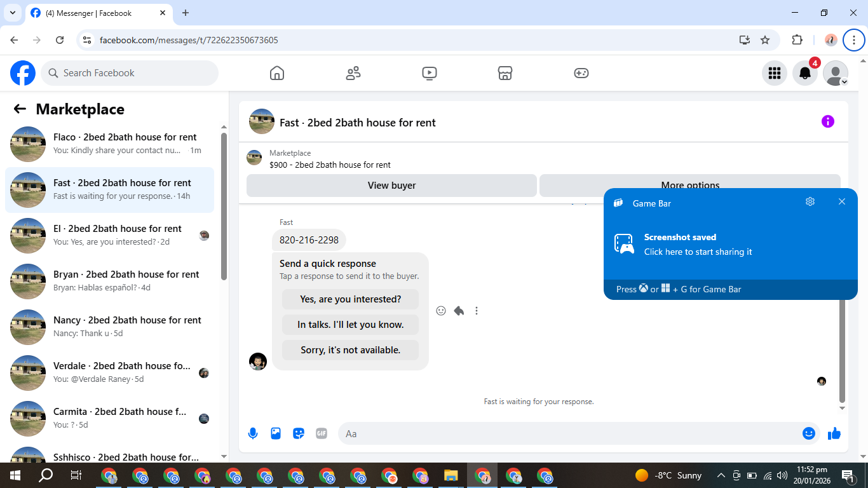
Task: Open the account profile menu
Action: [836, 73]
